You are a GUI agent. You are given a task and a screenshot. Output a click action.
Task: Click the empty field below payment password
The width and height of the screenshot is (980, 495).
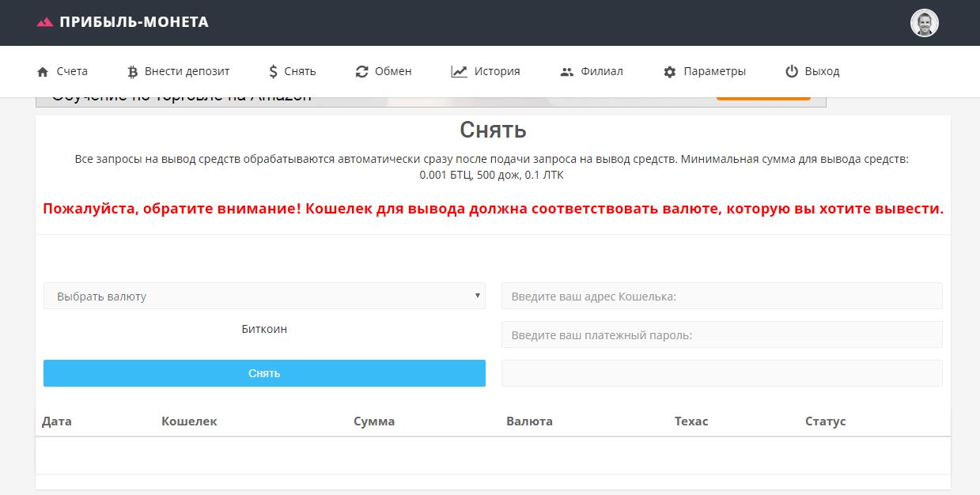pyautogui.click(x=721, y=373)
